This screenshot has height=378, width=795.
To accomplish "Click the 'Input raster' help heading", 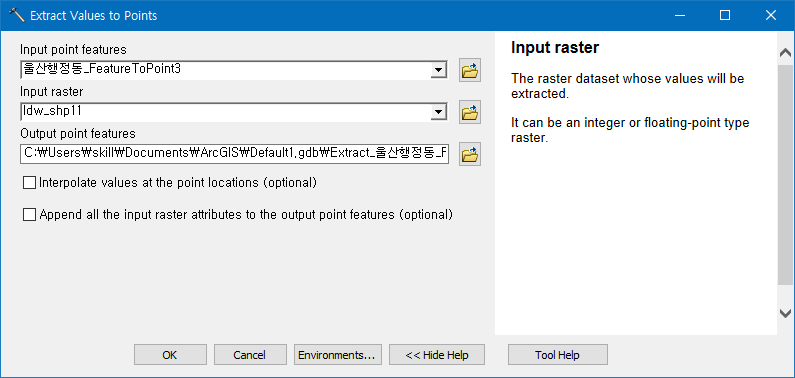I will [x=555, y=48].
